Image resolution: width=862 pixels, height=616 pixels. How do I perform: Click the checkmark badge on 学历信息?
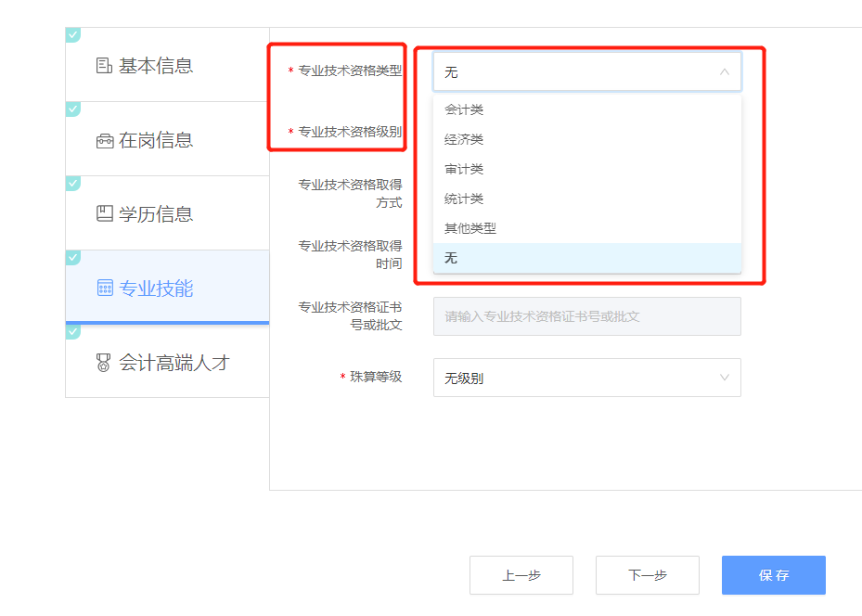(72, 183)
